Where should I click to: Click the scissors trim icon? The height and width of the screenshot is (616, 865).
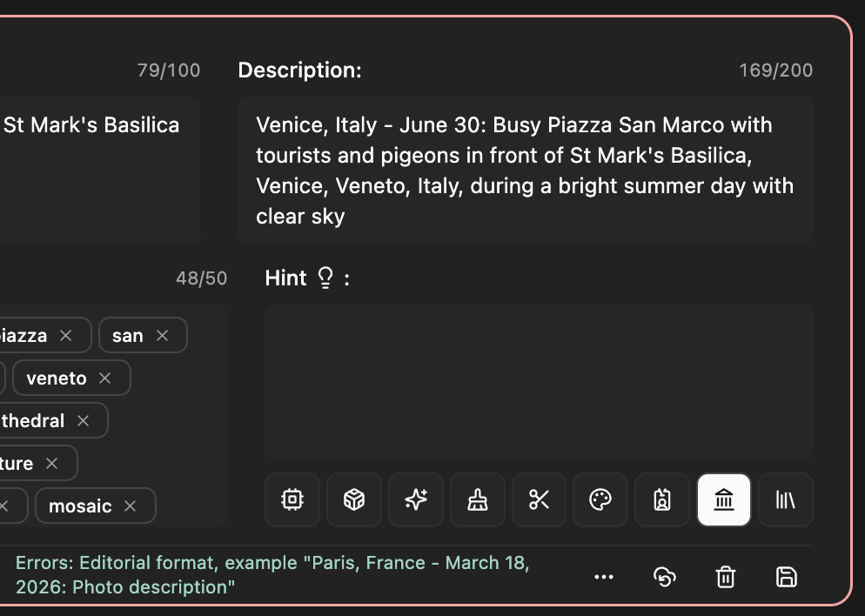[539, 500]
